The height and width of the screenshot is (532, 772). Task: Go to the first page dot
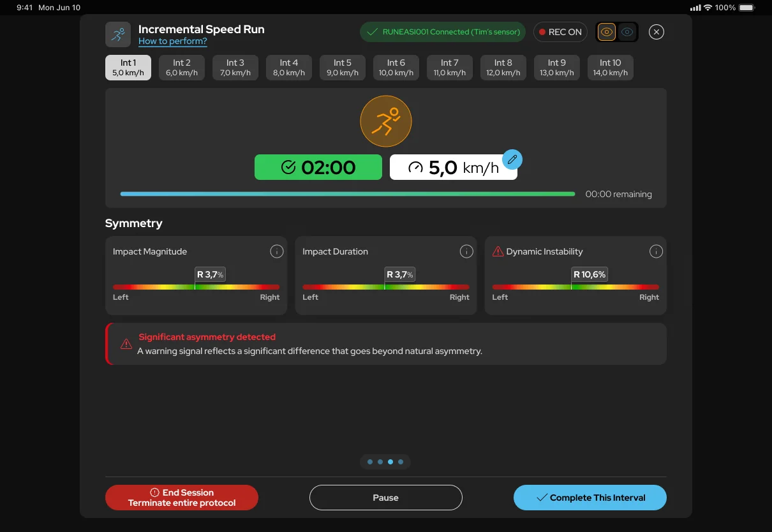(x=370, y=462)
